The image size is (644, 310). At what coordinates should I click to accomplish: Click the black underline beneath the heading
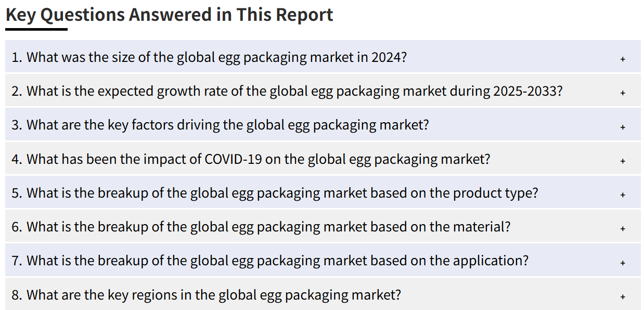coord(36,29)
